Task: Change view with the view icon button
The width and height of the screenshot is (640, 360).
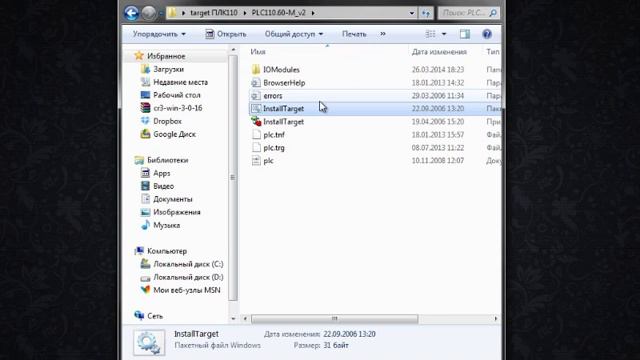Action: pyautogui.click(x=430, y=34)
